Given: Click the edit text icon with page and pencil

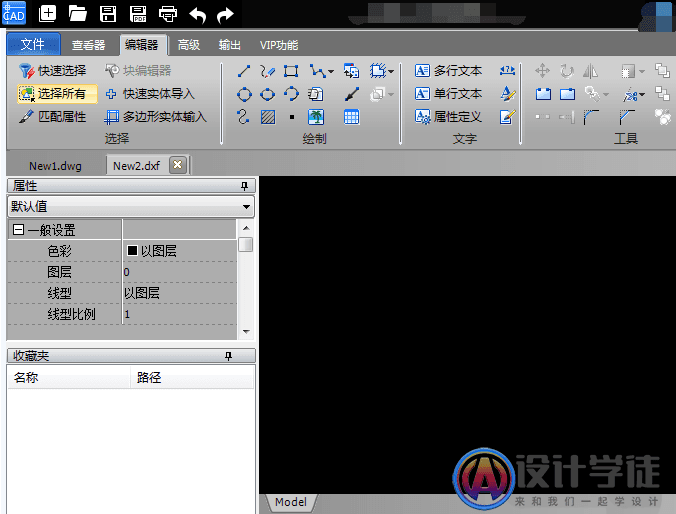Looking at the screenshot, I should pos(507,117).
